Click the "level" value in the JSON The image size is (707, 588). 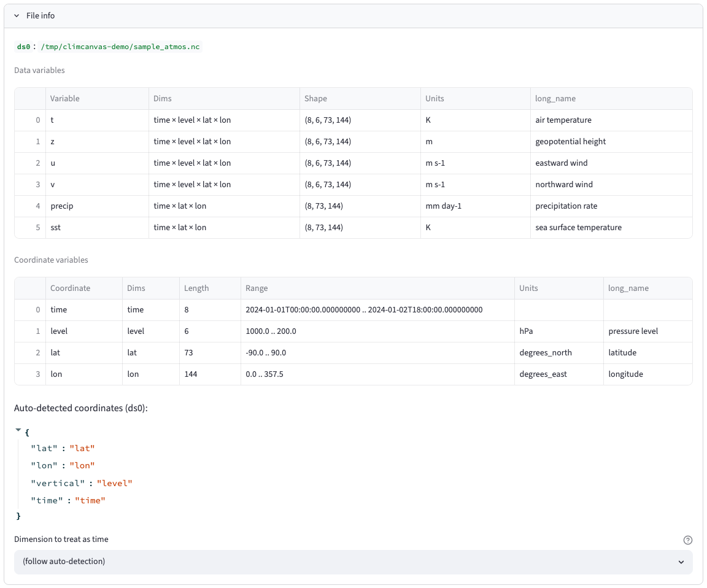pyautogui.click(x=115, y=484)
